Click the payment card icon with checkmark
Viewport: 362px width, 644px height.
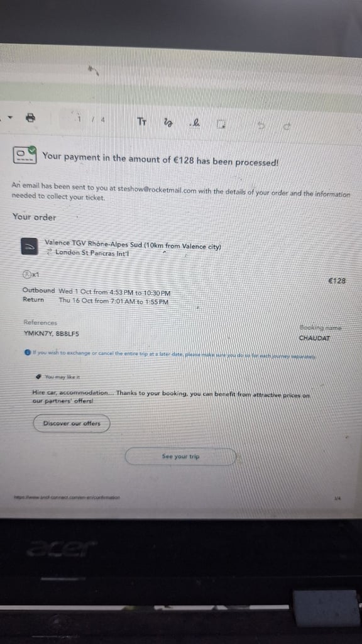(25, 155)
